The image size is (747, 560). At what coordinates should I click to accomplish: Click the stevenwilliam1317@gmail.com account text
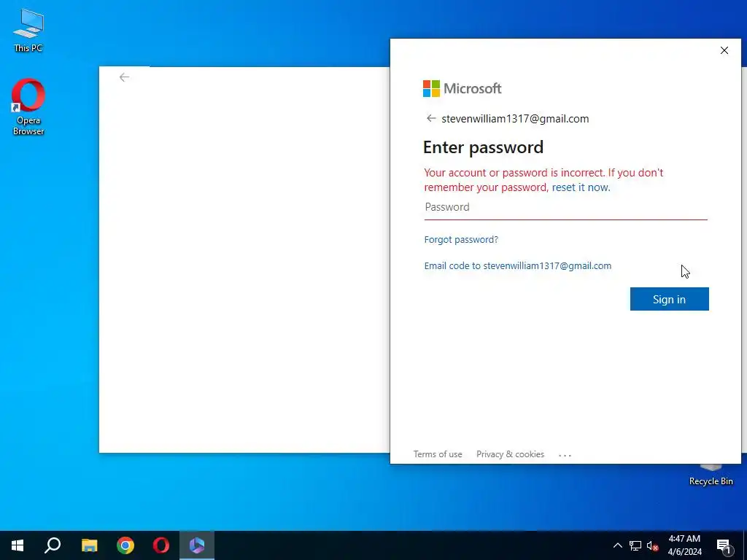coord(515,119)
